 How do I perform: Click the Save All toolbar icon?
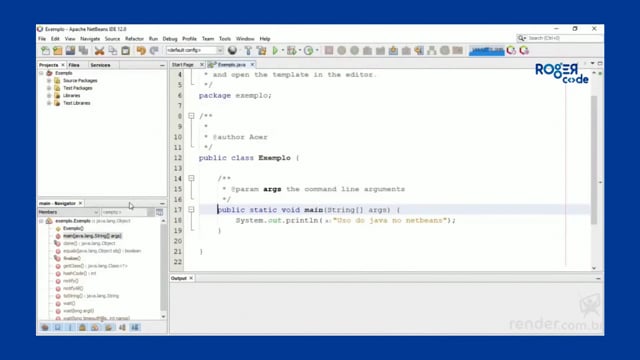coord(83,51)
